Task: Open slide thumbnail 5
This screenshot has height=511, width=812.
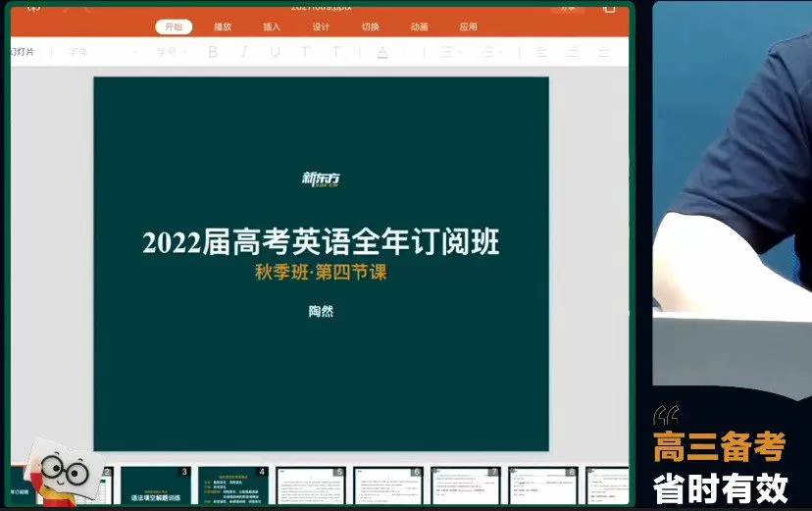Action: point(311,485)
